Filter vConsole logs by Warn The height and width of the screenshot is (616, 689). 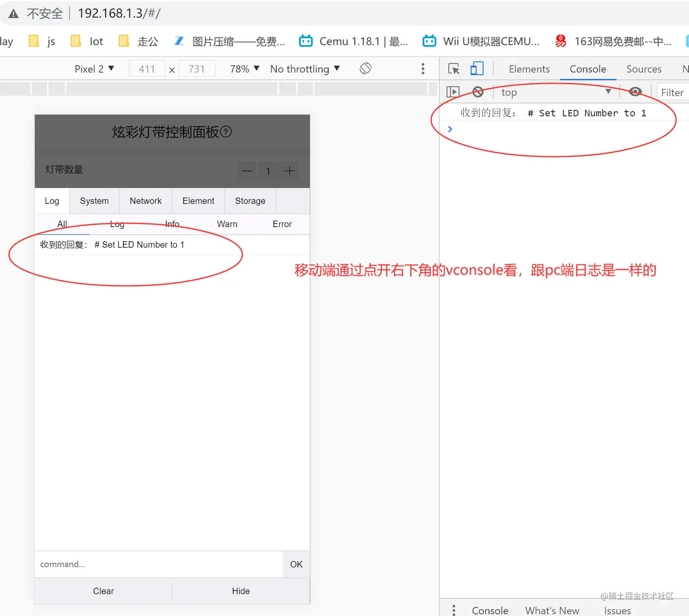(227, 224)
